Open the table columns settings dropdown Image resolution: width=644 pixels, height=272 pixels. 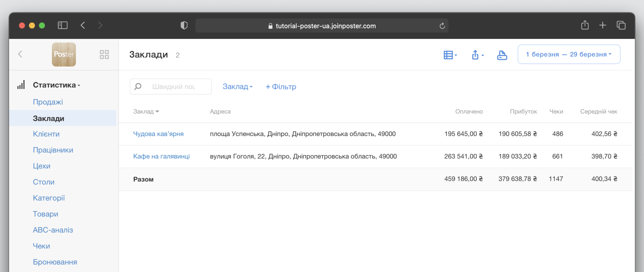pyautogui.click(x=450, y=55)
